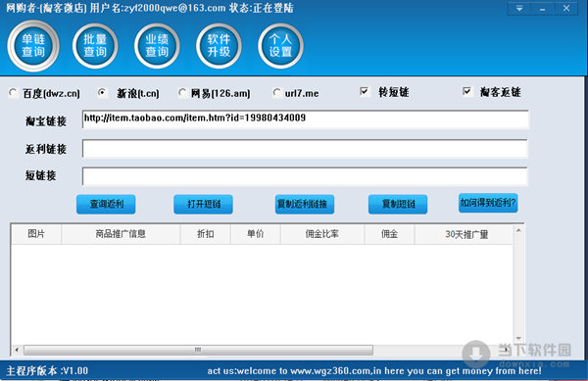Click the 查询返利 button
The image size is (588, 381).
tap(106, 205)
